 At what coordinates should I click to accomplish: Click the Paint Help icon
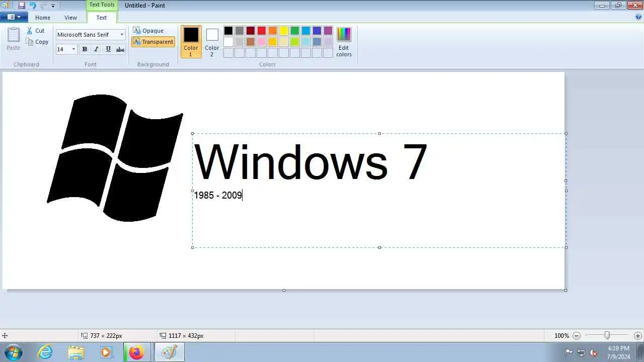point(638,17)
